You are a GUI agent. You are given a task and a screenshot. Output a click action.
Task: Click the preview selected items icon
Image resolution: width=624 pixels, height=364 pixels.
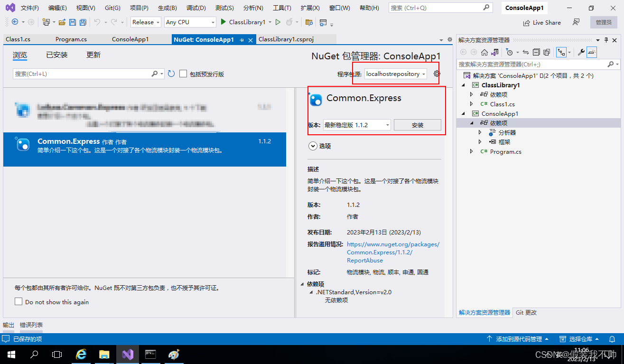click(591, 52)
